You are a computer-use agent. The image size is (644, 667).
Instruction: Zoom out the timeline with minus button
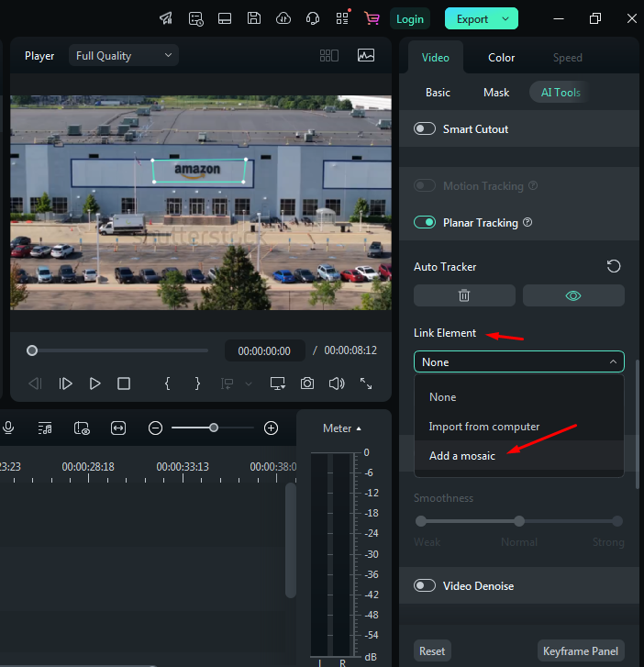155,428
